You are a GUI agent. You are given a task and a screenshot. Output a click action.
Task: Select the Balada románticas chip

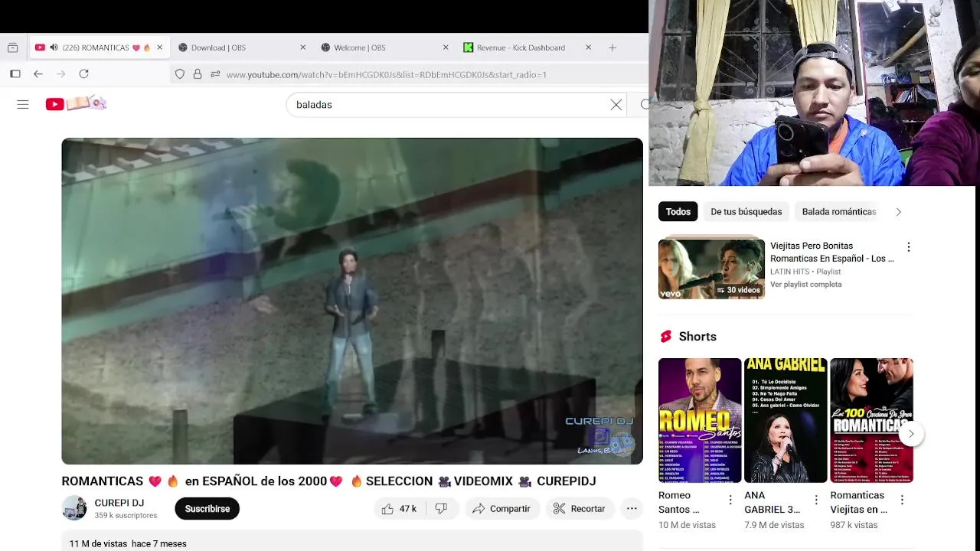click(839, 212)
